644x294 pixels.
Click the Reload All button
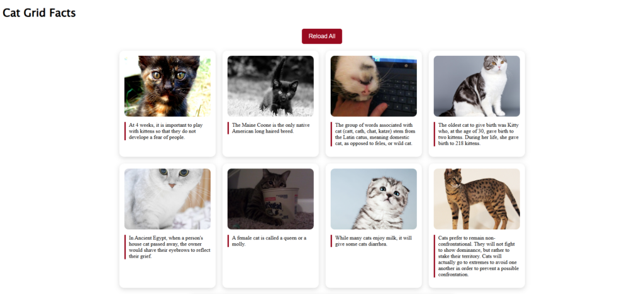pos(321,36)
